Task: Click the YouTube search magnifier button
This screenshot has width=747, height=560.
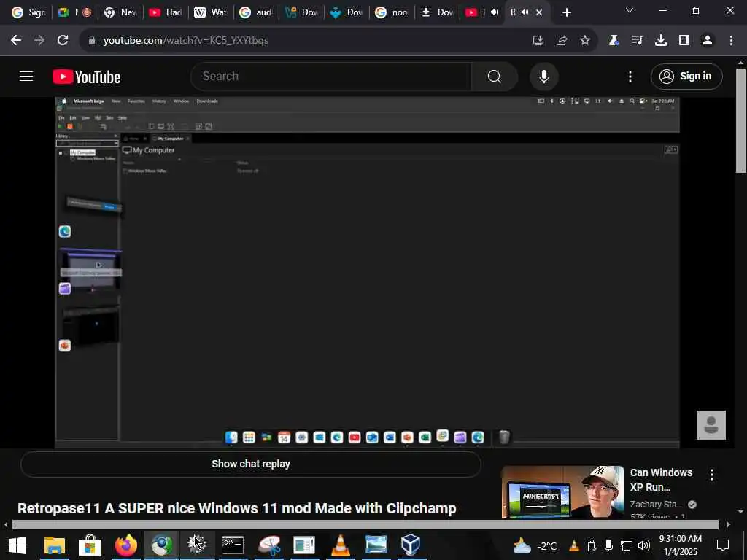Action: tap(494, 76)
